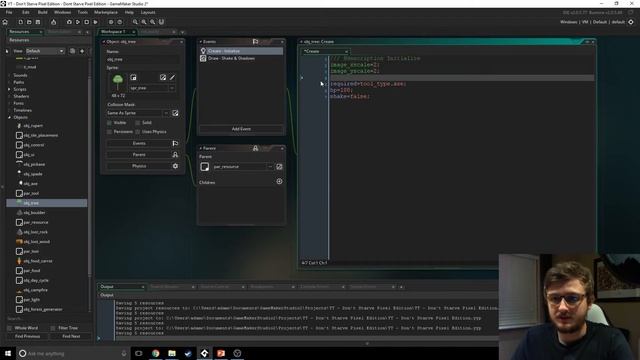The image size is (640, 360).
Task: Click the resource tree Search field
Action: 47,319
